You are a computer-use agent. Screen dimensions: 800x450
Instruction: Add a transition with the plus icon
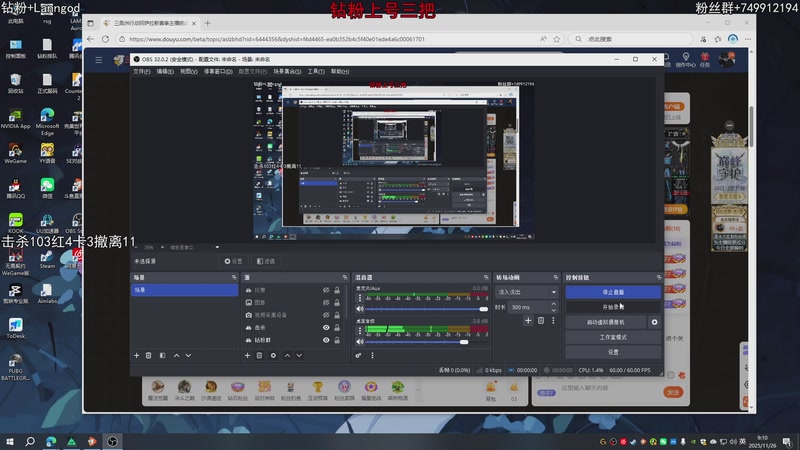[528, 320]
